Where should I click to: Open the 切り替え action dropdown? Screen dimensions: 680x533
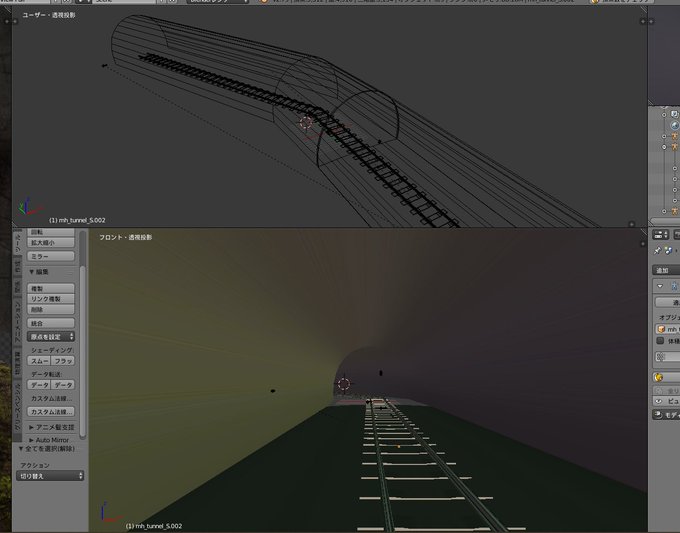pyautogui.click(x=50, y=476)
